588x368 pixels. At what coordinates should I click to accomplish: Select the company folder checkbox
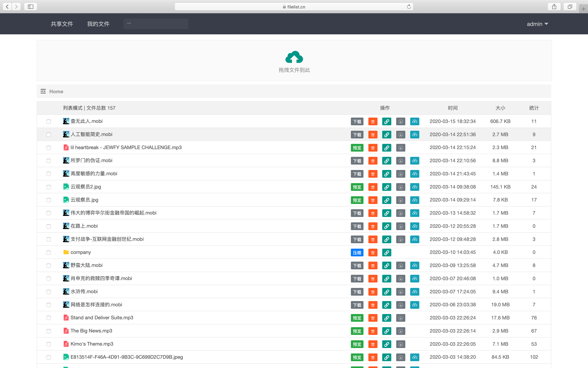[49, 253]
